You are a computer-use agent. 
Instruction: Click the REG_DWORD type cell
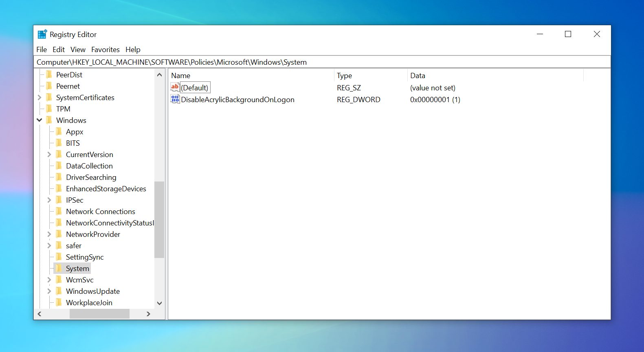pyautogui.click(x=358, y=99)
